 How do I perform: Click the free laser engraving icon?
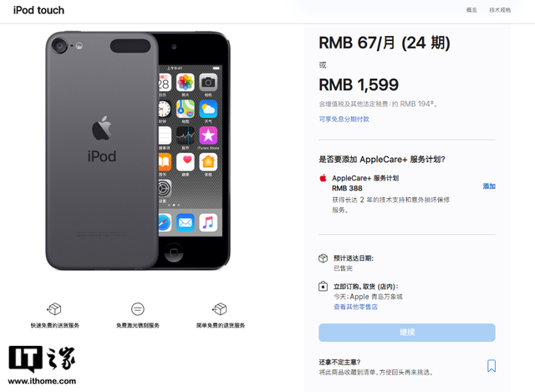click(x=137, y=309)
